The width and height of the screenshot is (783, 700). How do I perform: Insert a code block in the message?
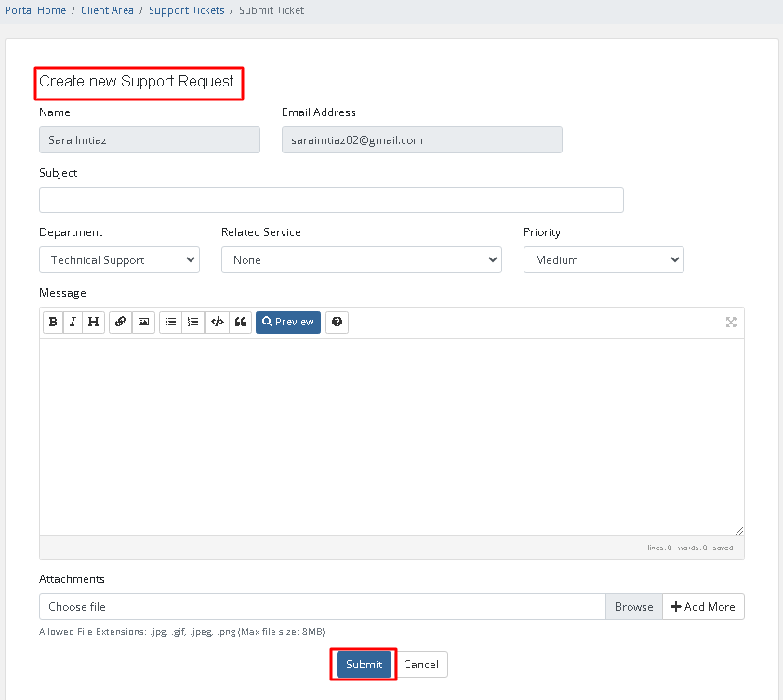(217, 323)
